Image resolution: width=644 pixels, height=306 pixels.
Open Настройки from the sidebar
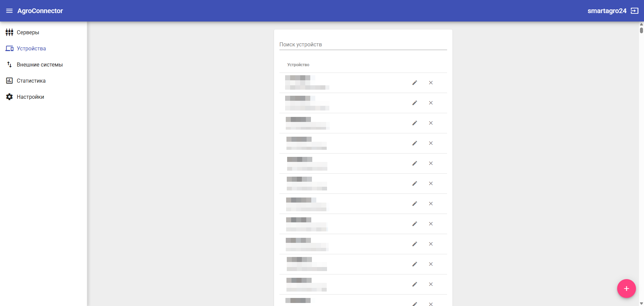coord(30,97)
